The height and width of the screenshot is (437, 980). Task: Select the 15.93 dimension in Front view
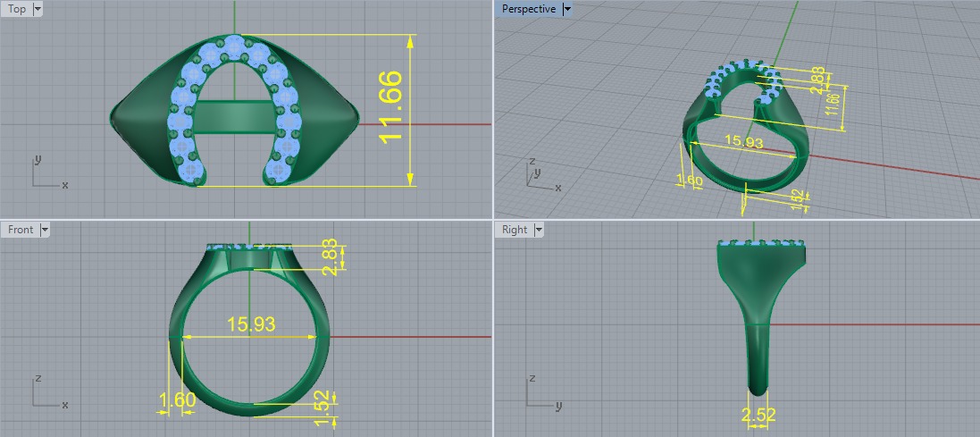(x=251, y=324)
